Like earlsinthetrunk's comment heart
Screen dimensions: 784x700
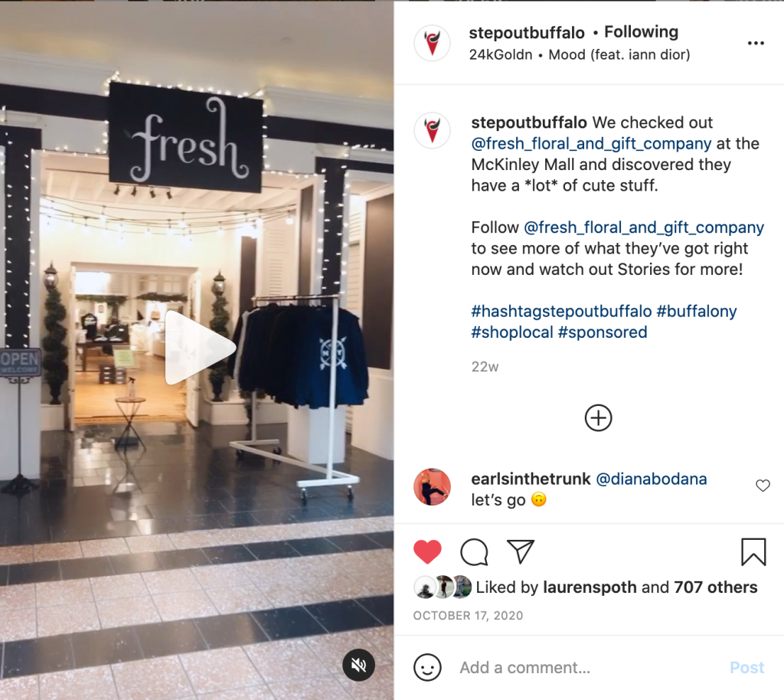pos(763,486)
